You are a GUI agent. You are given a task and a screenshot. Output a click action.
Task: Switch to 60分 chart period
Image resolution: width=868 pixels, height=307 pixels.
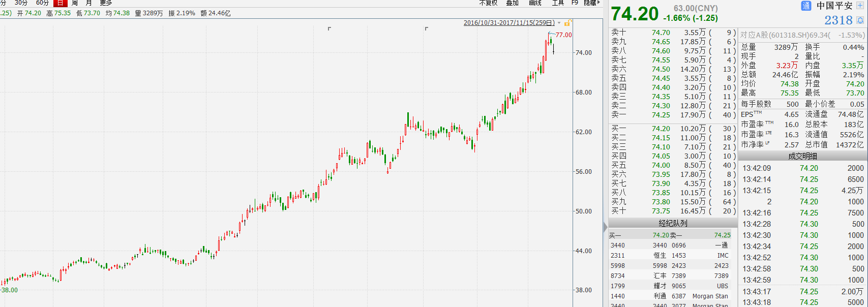pos(42,3)
